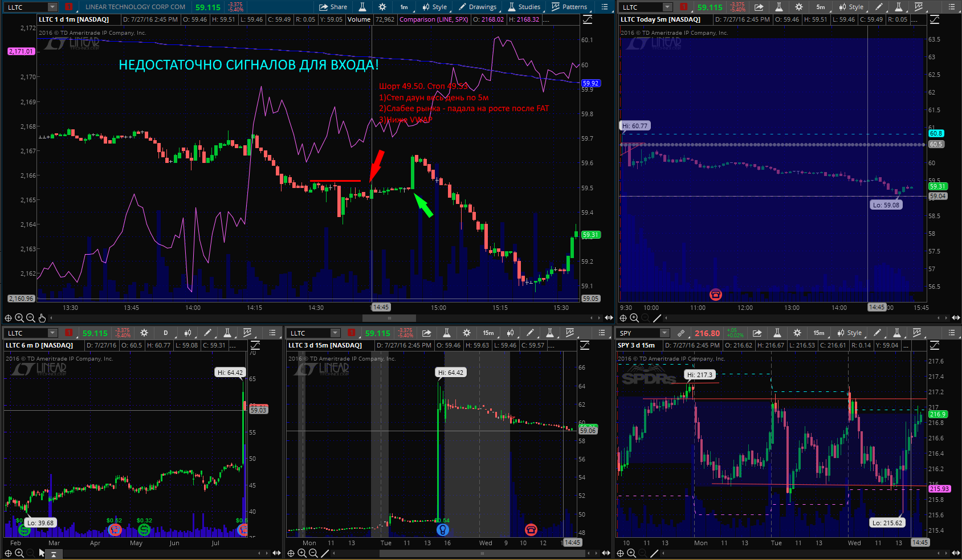Open Style menu in main 1m chart
The width and height of the screenshot is (962, 560).
[x=435, y=7]
